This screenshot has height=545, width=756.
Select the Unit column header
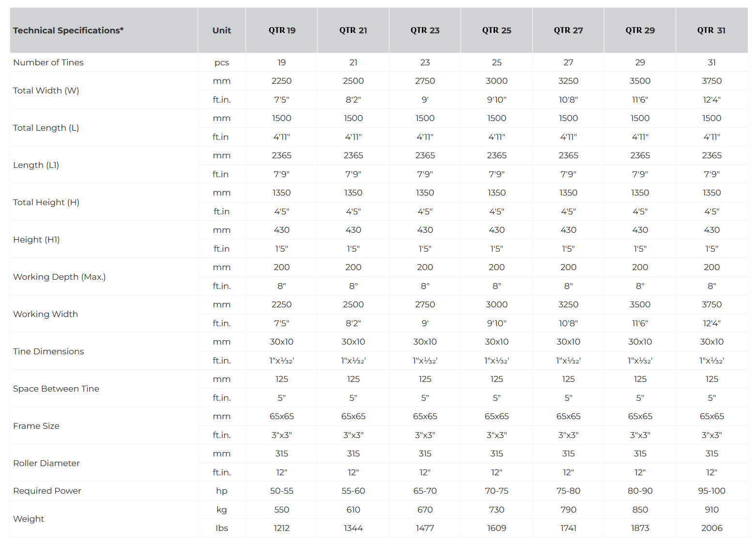pos(221,30)
